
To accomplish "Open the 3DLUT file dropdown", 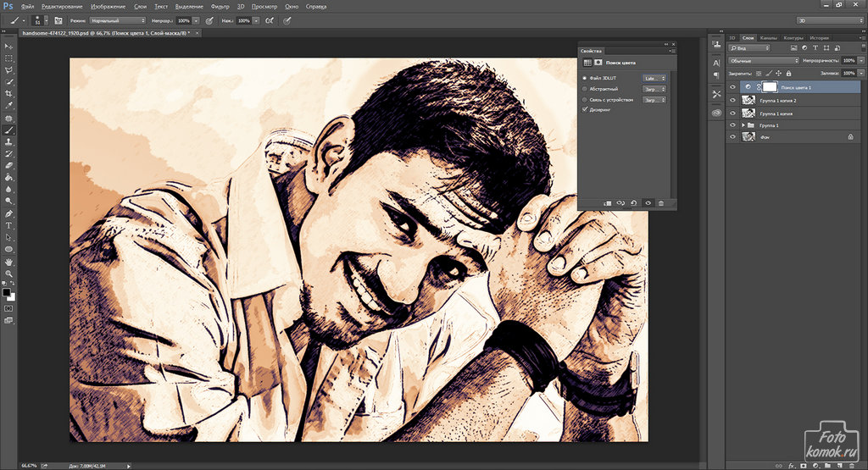I will click(x=654, y=78).
